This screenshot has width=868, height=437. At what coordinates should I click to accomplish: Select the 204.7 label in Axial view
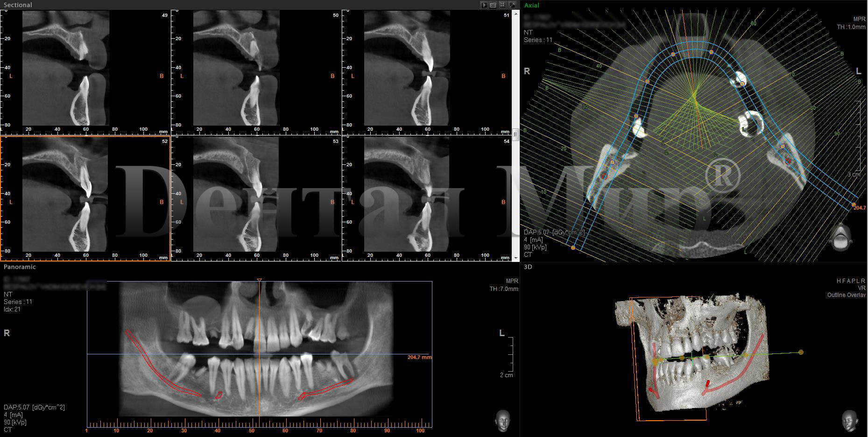860,208
